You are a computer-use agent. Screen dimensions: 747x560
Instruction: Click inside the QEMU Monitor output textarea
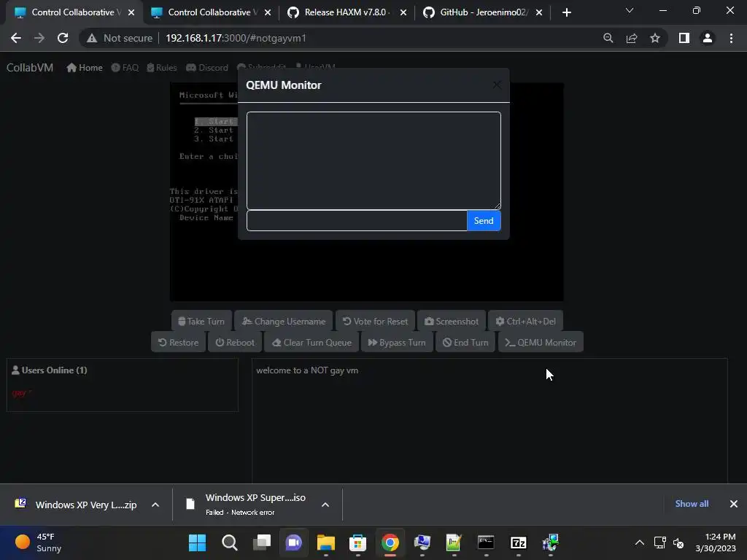click(373, 160)
